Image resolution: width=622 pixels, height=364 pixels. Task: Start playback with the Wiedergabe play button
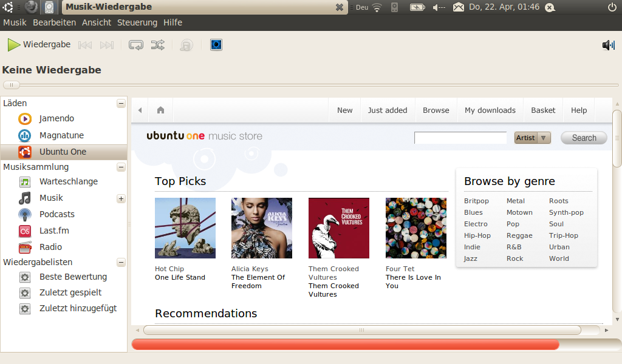(x=39, y=45)
